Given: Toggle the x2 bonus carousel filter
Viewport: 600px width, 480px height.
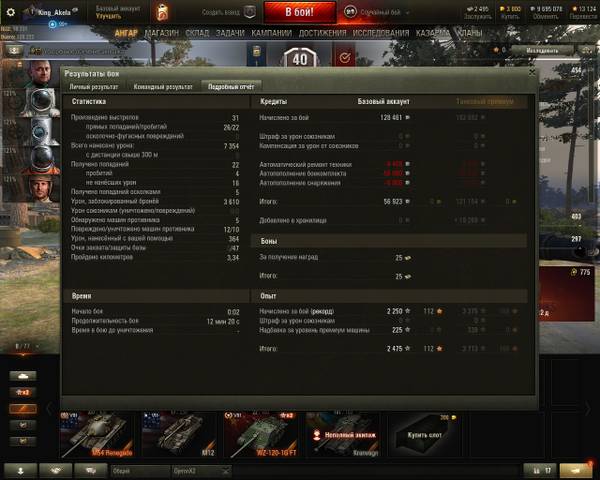Looking at the screenshot, I should tap(23, 392).
